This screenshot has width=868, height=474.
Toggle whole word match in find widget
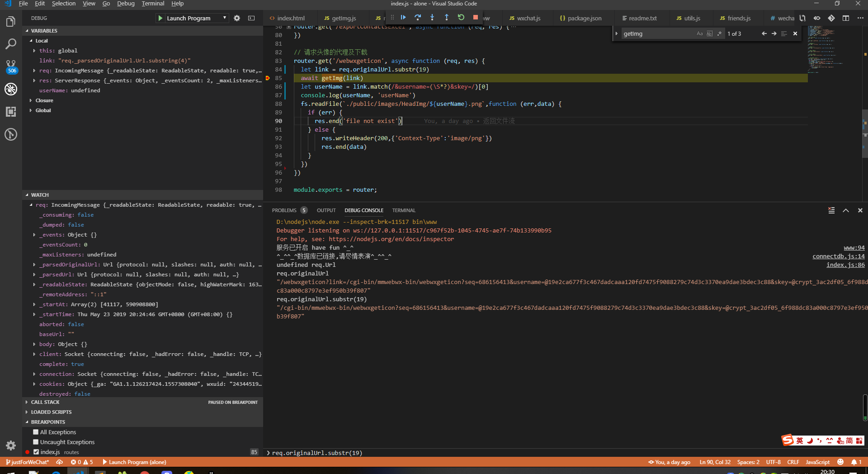click(710, 33)
